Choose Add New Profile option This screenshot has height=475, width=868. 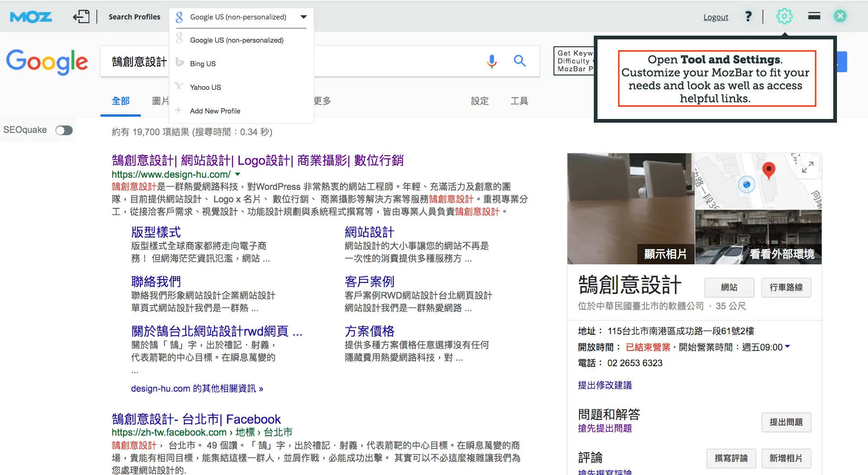(x=215, y=111)
